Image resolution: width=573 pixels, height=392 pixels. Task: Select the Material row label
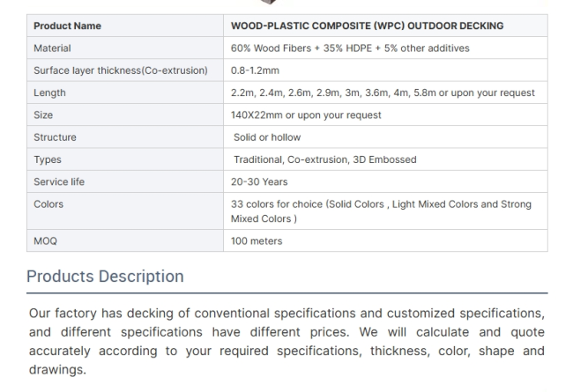(x=52, y=48)
